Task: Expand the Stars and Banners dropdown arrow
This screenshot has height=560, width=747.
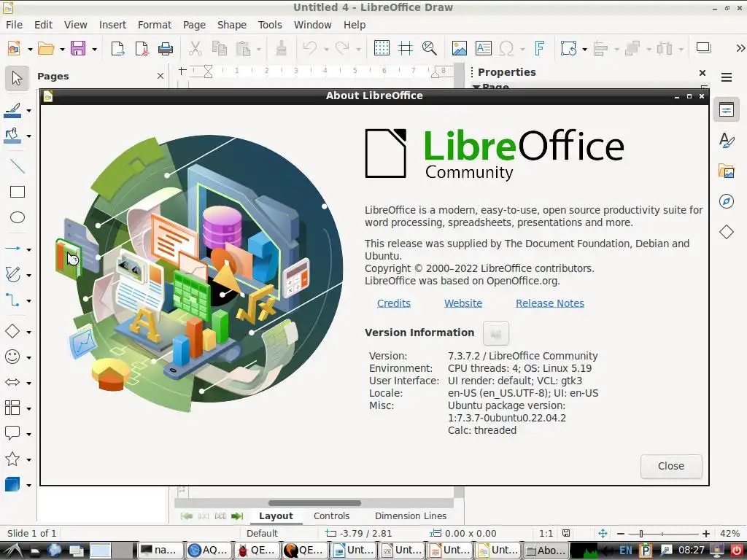Action: [29, 459]
